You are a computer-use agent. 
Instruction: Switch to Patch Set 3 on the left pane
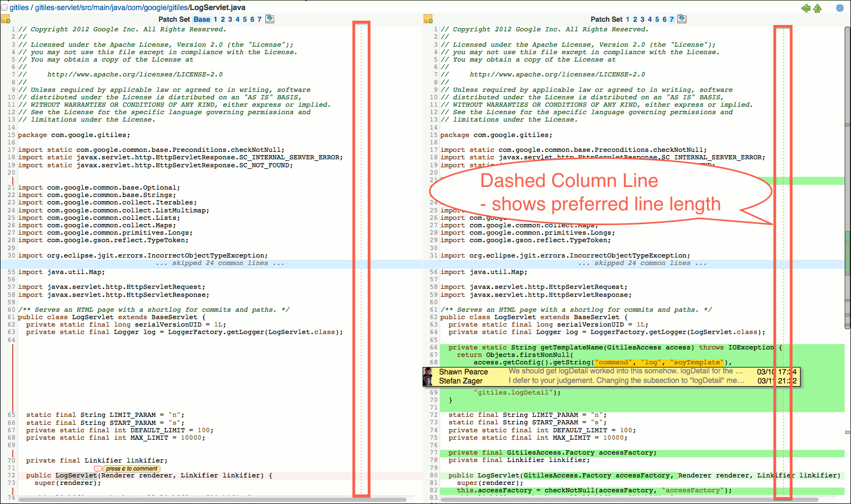[x=229, y=19]
